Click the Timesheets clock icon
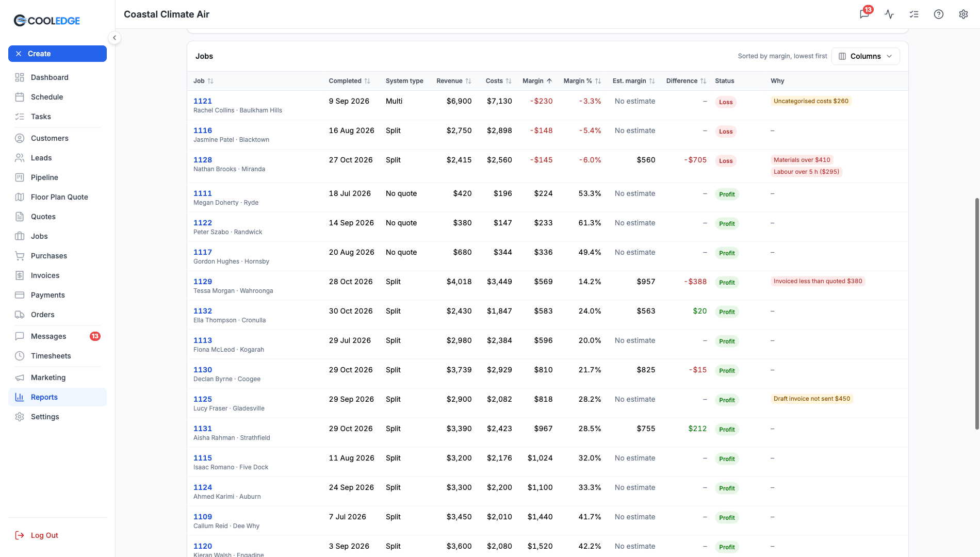The width and height of the screenshot is (980, 557). 20,356
